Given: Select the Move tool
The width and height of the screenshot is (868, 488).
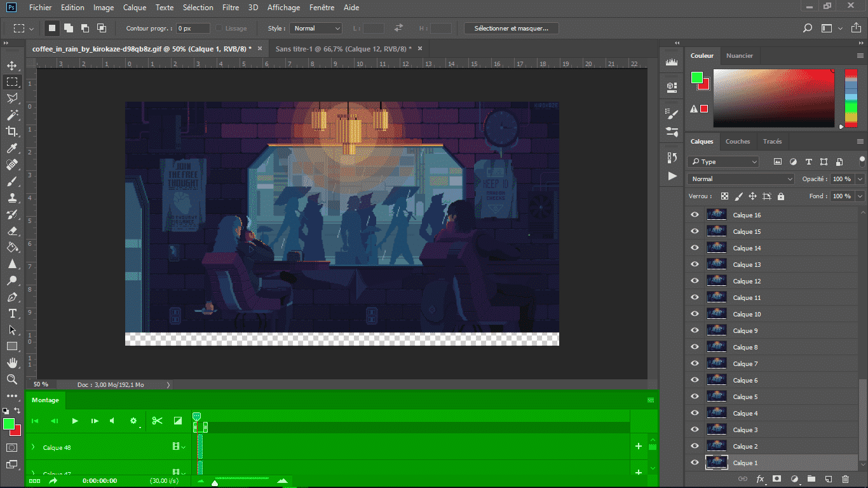Looking at the screenshot, I should pyautogui.click(x=11, y=65).
